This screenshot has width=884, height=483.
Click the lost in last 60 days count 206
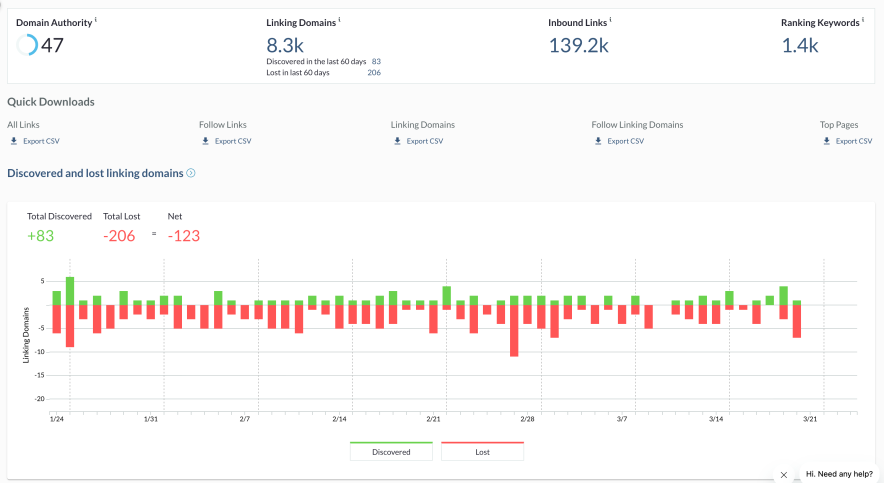(374, 73)
